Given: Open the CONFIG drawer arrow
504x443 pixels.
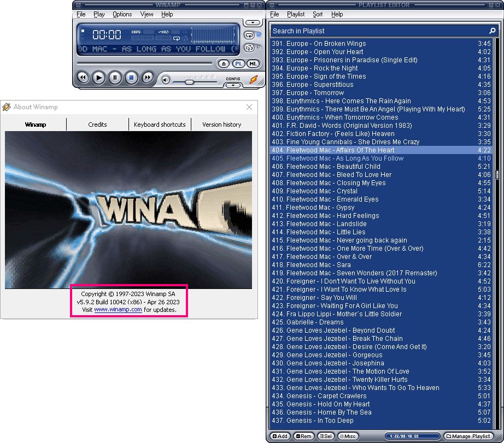Looking at the screenshot, I should coord(233,85).
